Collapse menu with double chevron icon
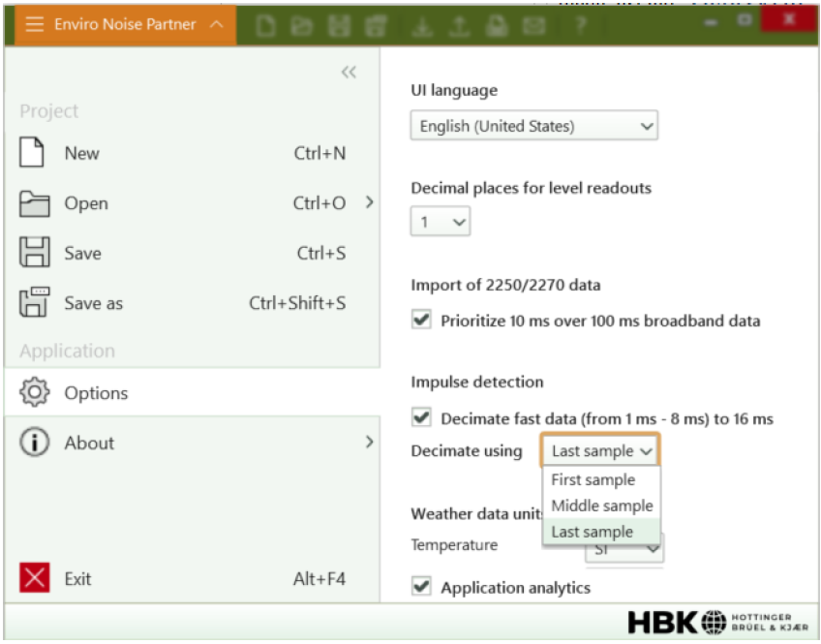 coord(349,73)
